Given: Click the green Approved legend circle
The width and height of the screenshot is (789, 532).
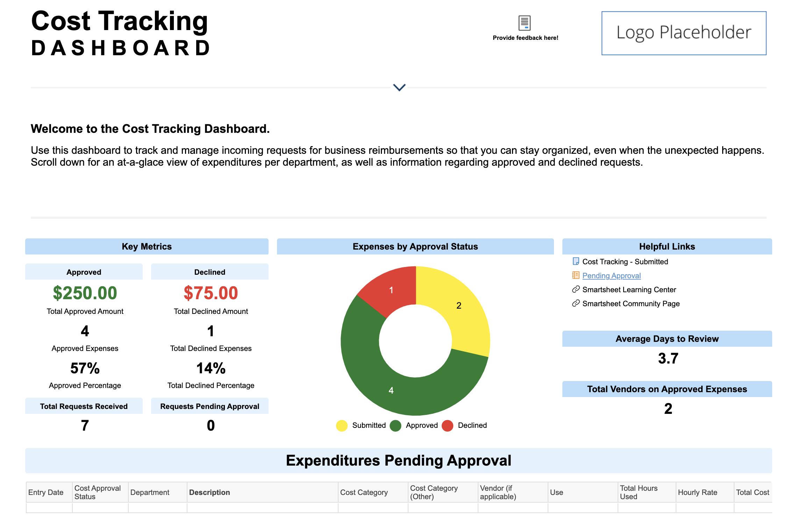Looking at the screenshot, I should 396,425.
